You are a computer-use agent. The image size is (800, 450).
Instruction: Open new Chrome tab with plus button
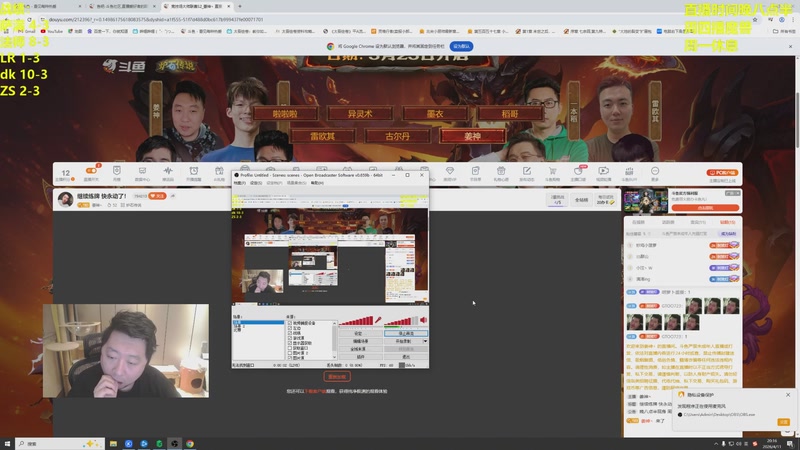click(240, 6)
